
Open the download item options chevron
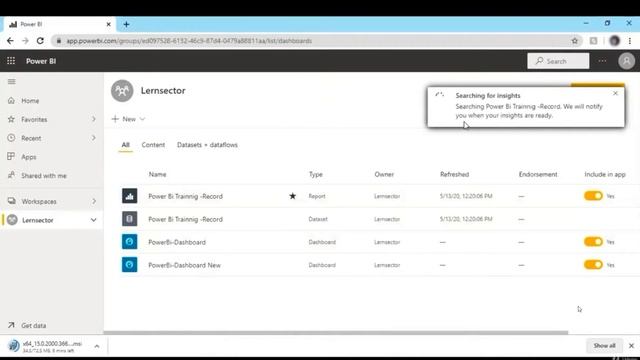(97, 346)
